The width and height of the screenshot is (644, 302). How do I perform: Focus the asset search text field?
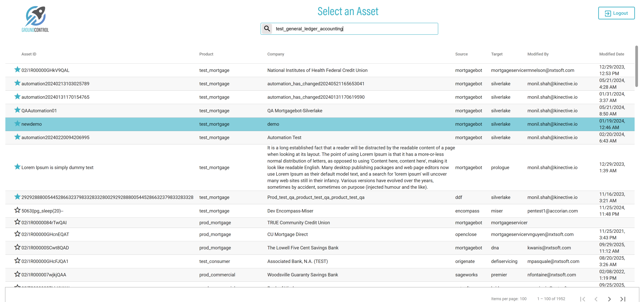pyautogui.click(x=355, y=29)
